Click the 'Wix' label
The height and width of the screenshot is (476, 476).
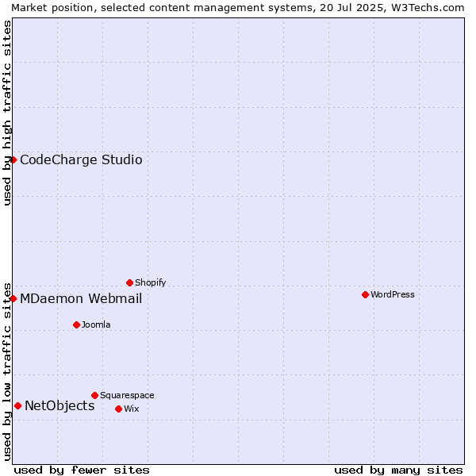pos(132,409)
